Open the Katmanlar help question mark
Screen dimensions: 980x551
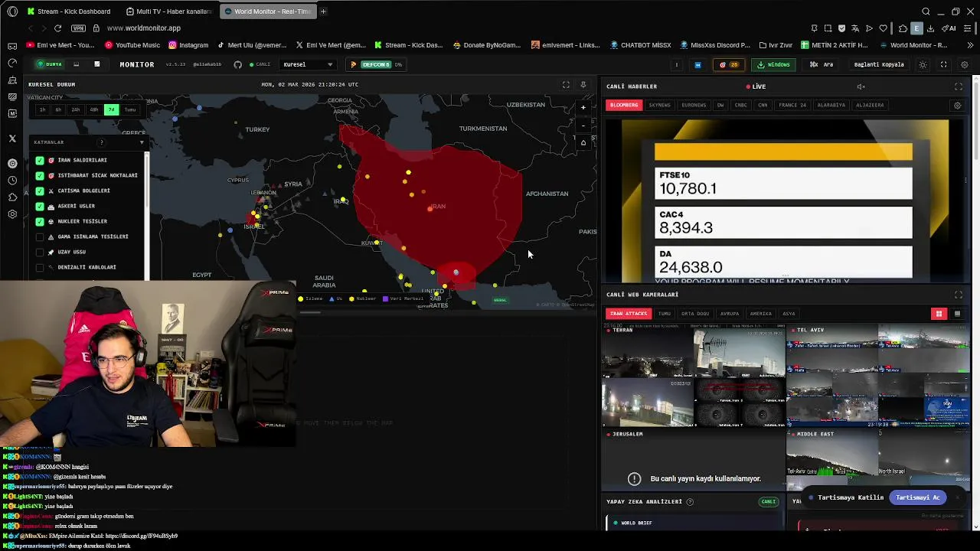coord(101,142)
